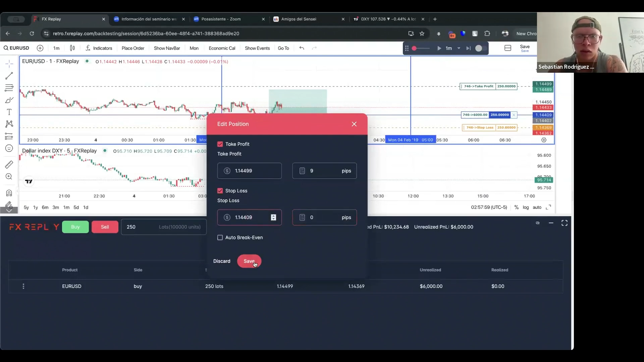Close the Edit Position dialog
644x362 pixels.
[x=354, y=124]
